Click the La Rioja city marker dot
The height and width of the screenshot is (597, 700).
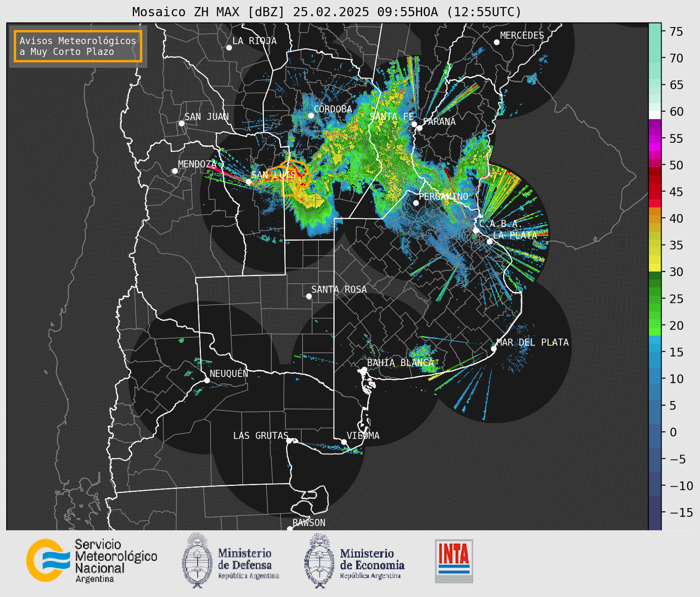pyautogui.click(x=229, y=48)
